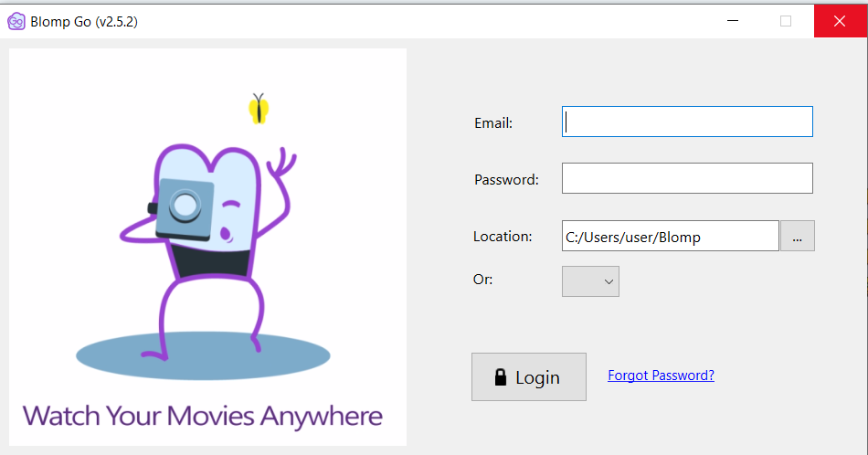This screenshot has height=455, width=868.
Task: Click into the Password field
Action: [x=687, y=178]
